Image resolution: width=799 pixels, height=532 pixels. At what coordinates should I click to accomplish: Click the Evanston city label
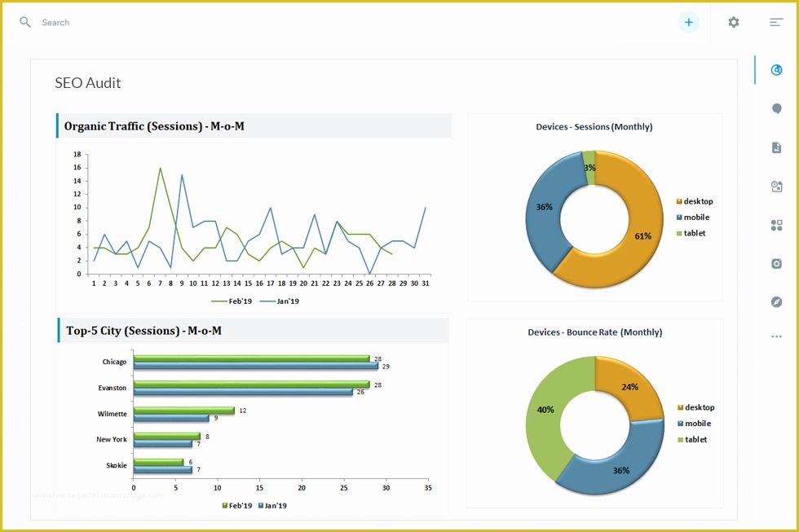(x=113, y=388)
